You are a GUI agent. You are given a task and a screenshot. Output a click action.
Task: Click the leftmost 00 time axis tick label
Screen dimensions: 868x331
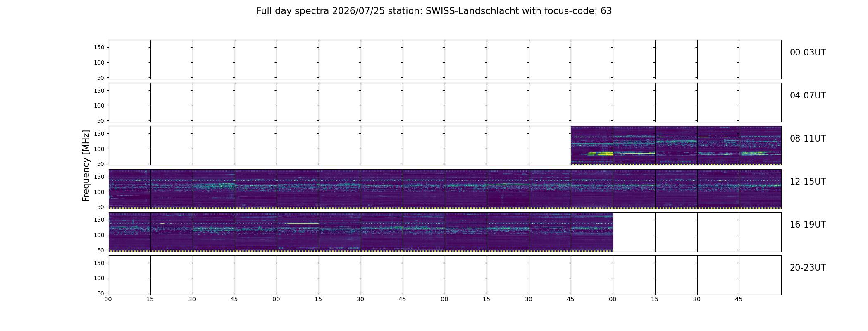(108, 299)
